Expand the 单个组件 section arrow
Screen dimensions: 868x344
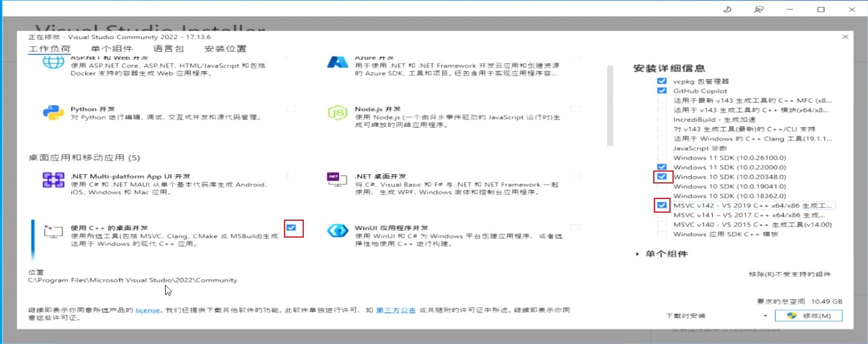point(638,254)
